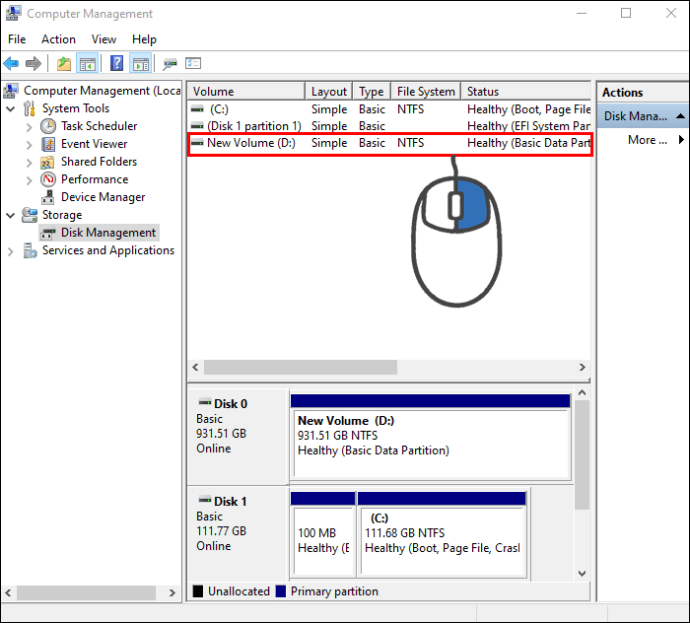Sort by the Type column header
Viewport: 690px width, 623px height.
[371, 92]
